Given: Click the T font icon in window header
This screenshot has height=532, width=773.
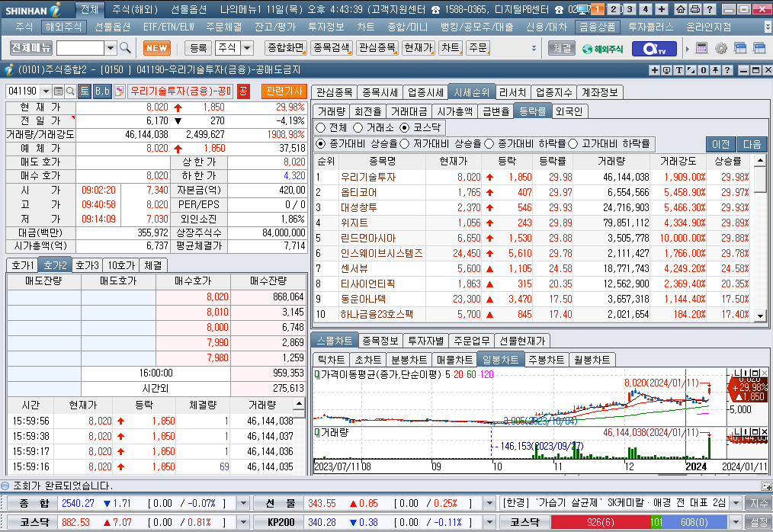Looking at the screenshot, I should click(678, 70).
